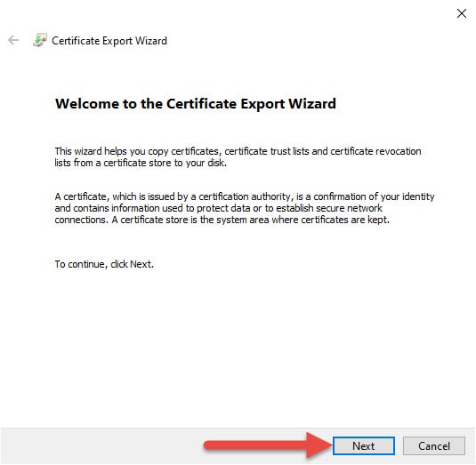Screen dimensions: 476x465
Task: Close the wizard using the X button
Action: pos(462,13)
